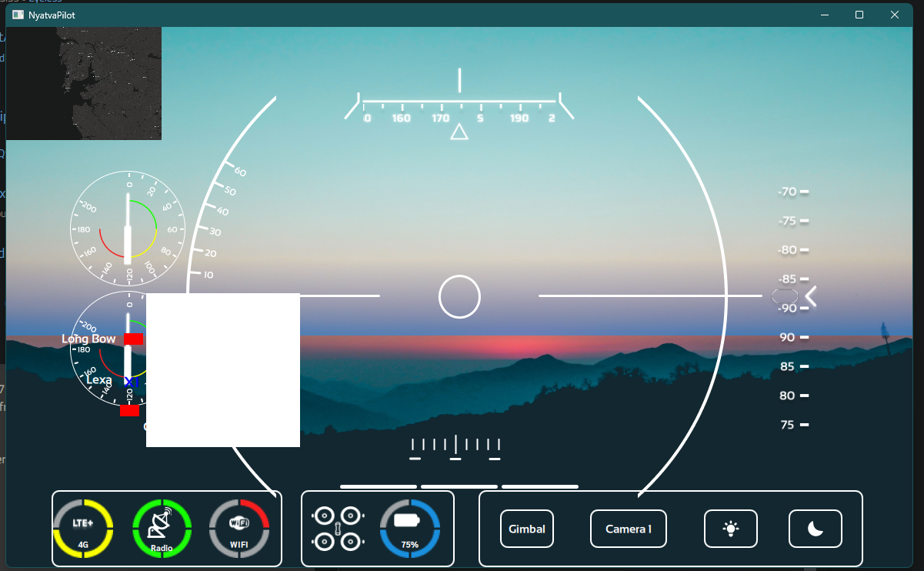This screenshot has height=571, width=924.
Task: Click the center reticle circle
Action: 459,296
